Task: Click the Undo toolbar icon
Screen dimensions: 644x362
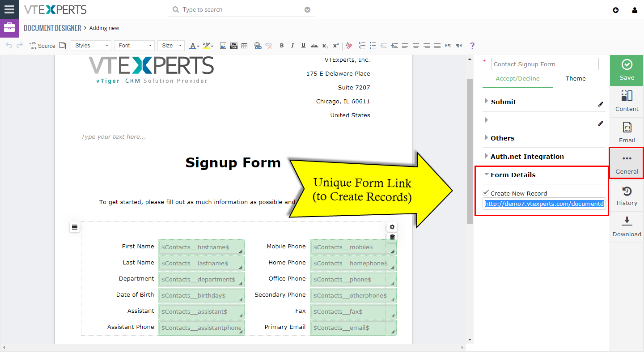Action: pos(9,46)
